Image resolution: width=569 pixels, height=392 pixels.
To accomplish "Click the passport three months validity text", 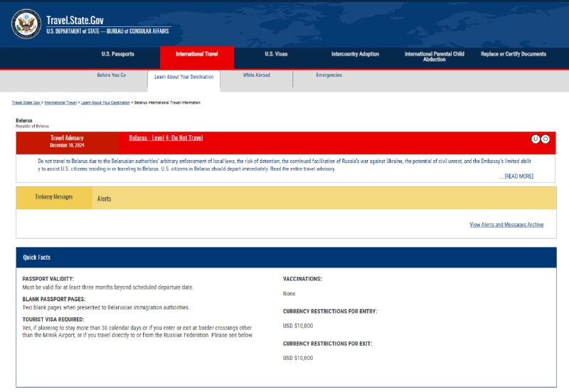I will (108, 287).
